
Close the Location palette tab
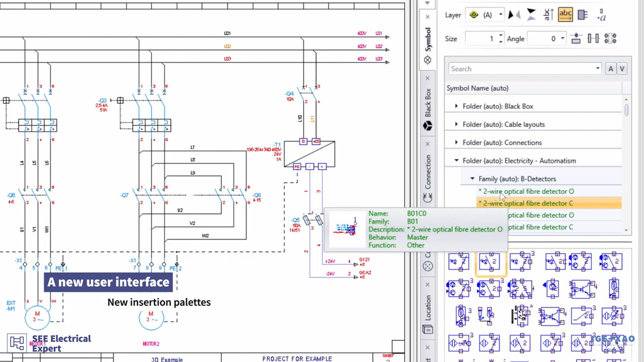(x=428, y=284)
